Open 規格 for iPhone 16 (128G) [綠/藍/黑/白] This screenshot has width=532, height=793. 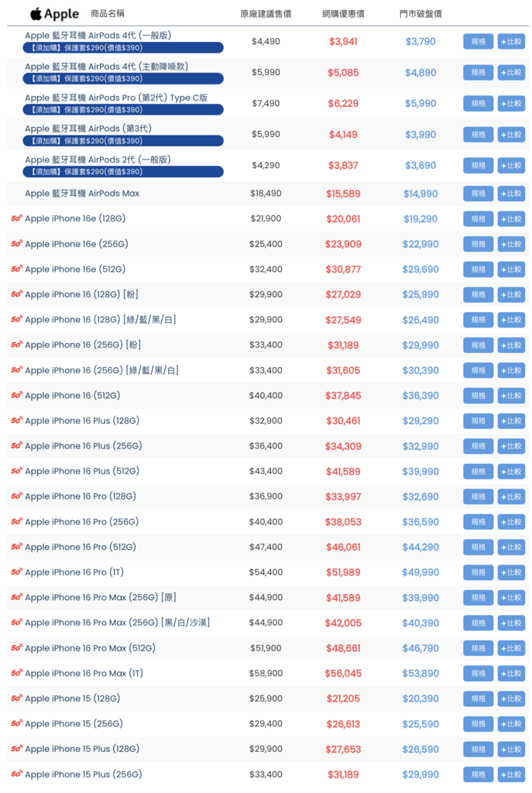pos(478,320)
